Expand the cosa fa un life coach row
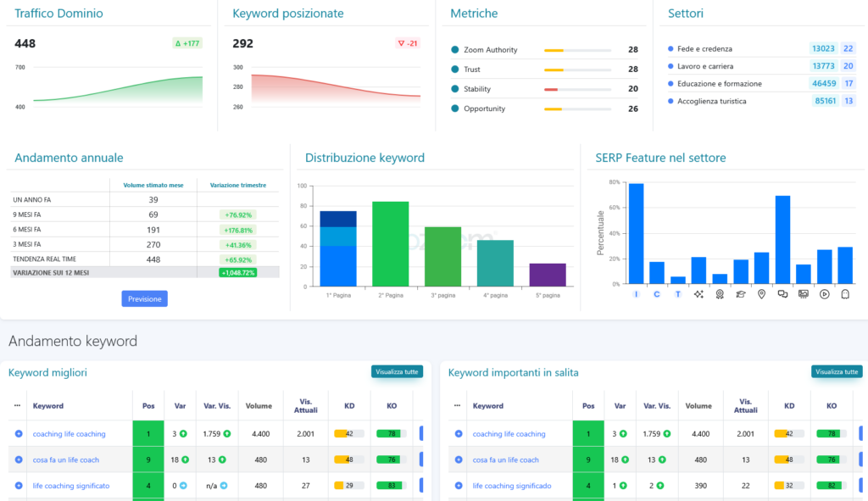 15,459
